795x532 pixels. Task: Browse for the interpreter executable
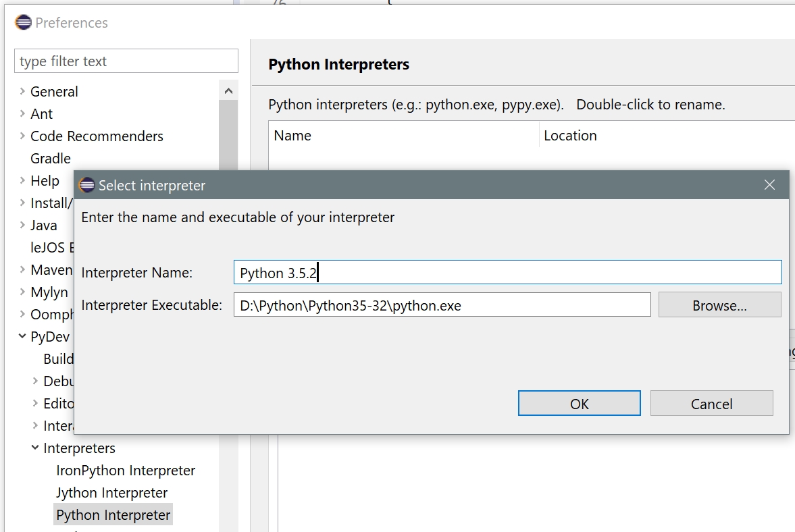click(719, 304)
